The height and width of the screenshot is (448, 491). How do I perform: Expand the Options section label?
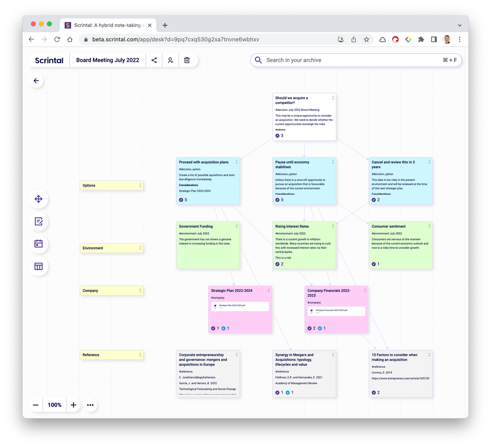[x=140, y=185]
